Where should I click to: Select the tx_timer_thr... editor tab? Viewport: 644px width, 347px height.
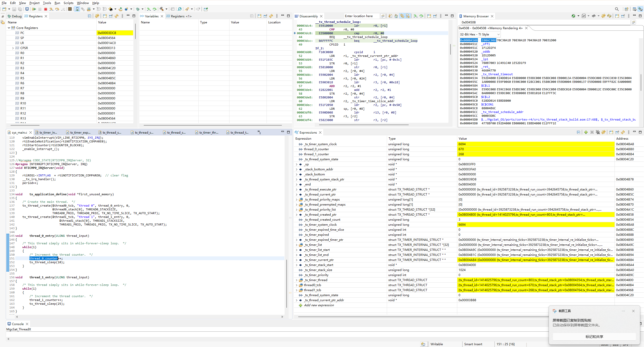[207, 132]
